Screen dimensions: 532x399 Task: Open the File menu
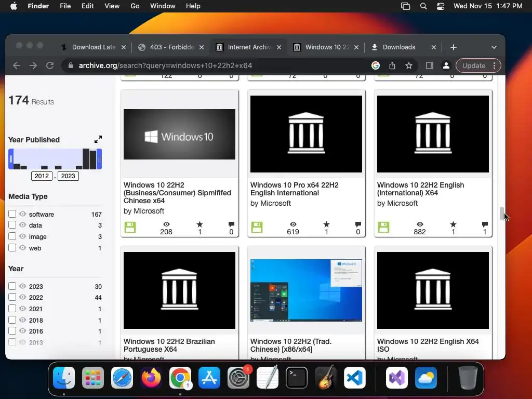[65, 6]
